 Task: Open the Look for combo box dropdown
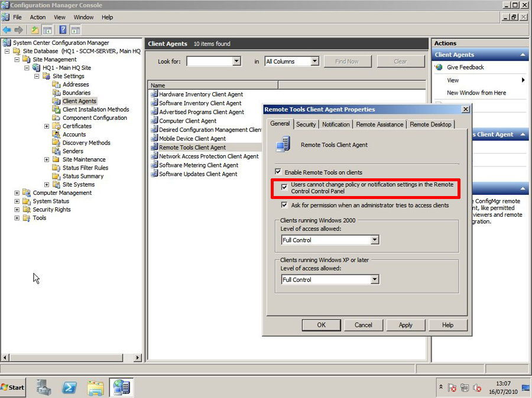[x=236, y=61]
